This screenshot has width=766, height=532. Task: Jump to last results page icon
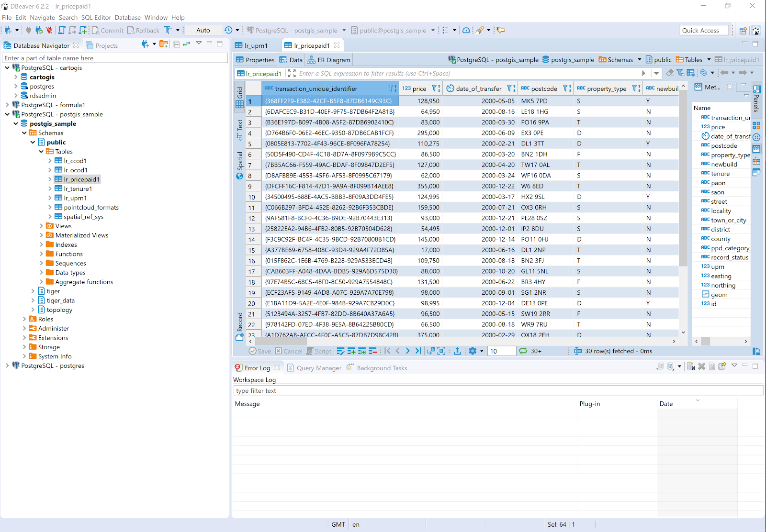click(418, 351)
